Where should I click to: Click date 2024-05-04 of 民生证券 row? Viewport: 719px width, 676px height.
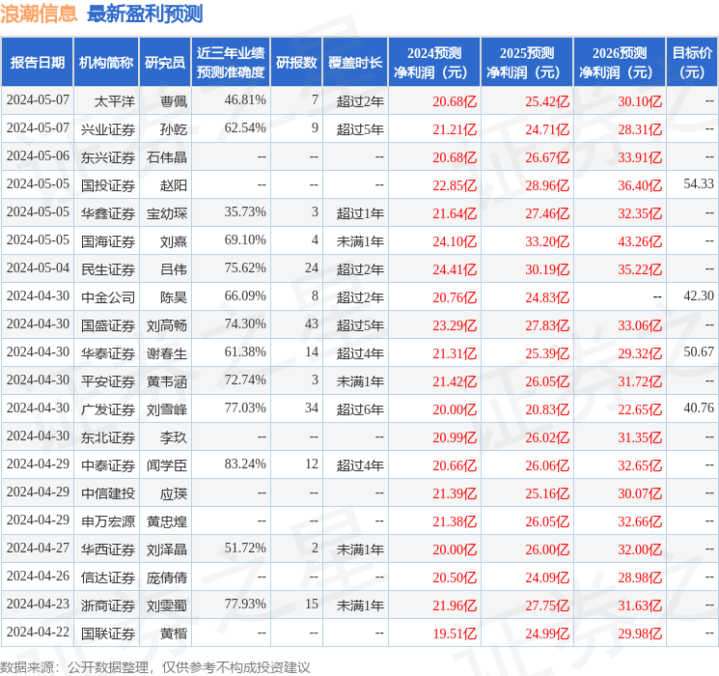pyautogui.click(x=38, y=268)
